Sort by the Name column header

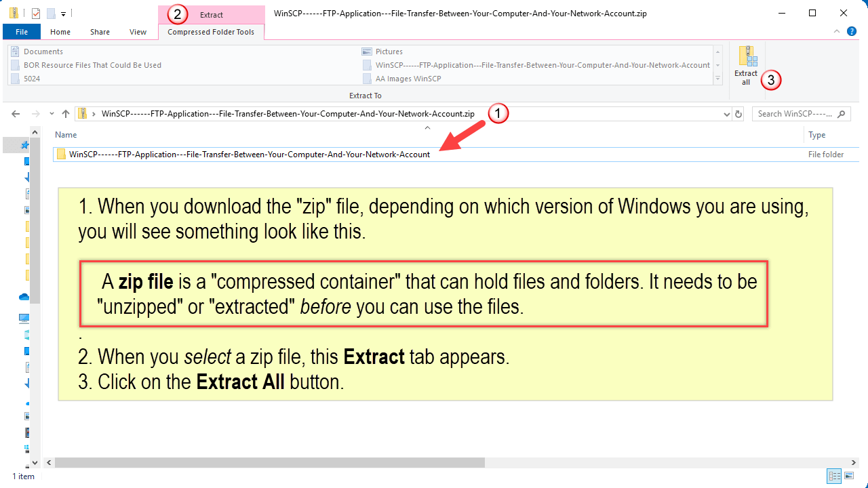tap(66, 135)
